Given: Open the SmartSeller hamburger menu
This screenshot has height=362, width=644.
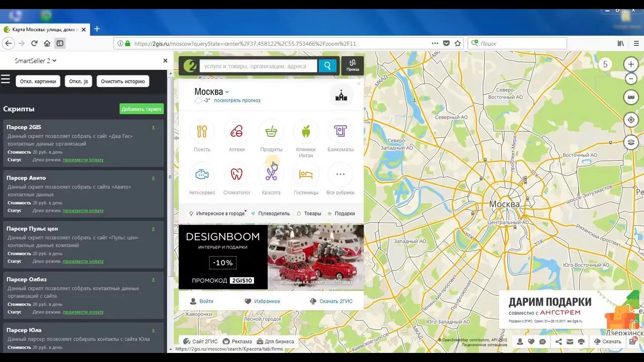Looking at the screenshot, I should pos(6,79).
